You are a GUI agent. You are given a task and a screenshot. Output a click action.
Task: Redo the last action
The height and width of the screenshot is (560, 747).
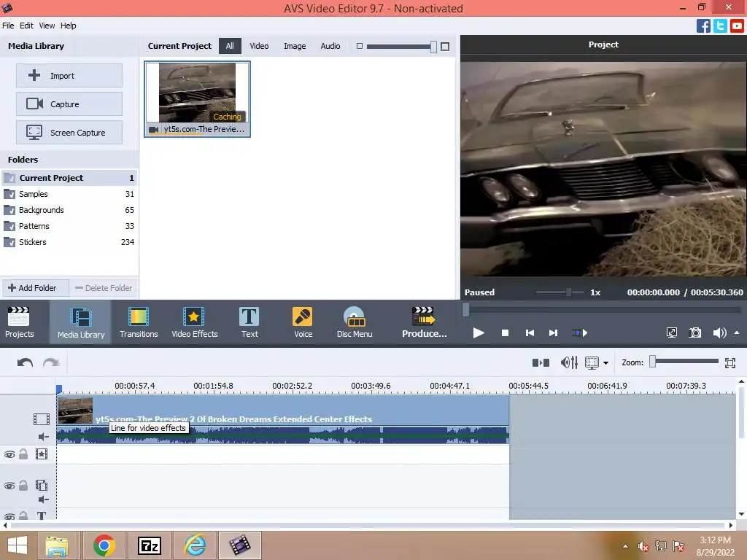click(51, 363)
